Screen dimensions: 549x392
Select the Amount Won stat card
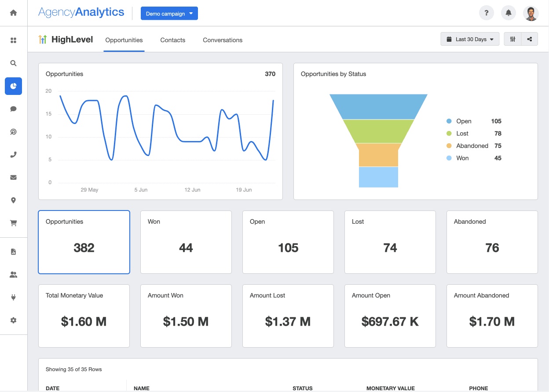pyautogui.click(x=186, y=316)
